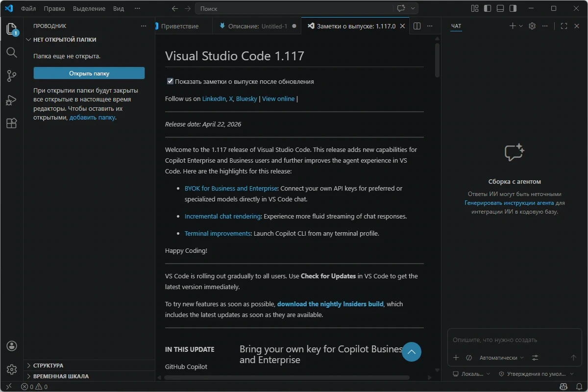The width and height of the screenshot is (588, 392).
Task: Go back using the navigation arrow
Action: click(x=175, y=8)
